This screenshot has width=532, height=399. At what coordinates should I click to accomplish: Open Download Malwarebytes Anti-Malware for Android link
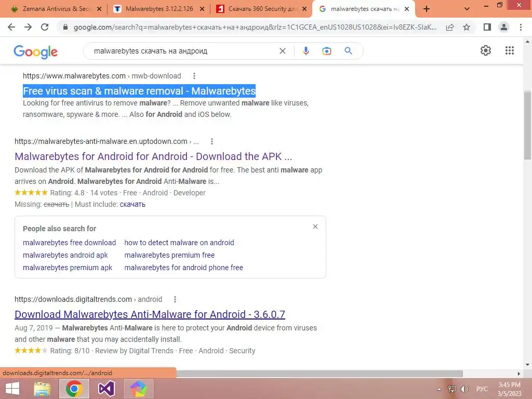click(150, 314)
